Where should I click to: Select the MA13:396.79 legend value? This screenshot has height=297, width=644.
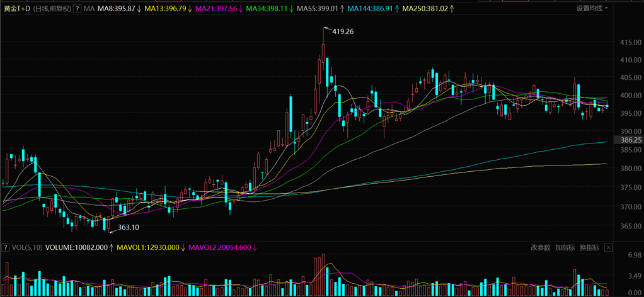[164, 9]
